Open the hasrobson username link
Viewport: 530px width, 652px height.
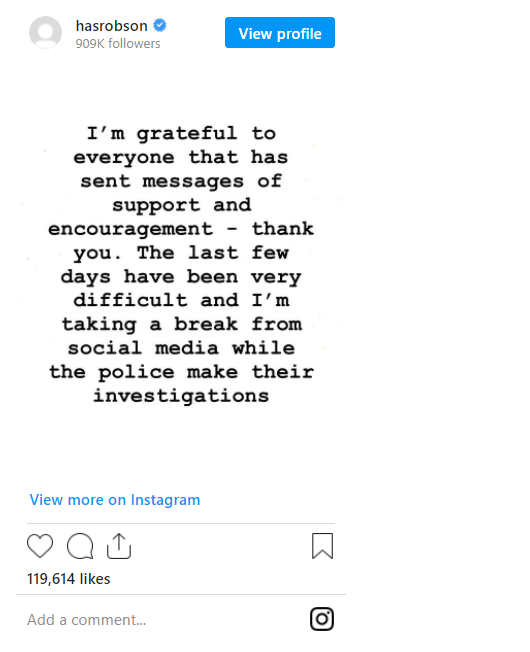point(111,26)
